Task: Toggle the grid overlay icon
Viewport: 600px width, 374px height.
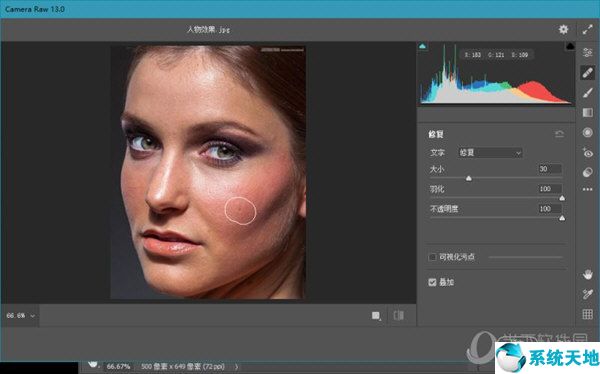Action: click(587, 314)
